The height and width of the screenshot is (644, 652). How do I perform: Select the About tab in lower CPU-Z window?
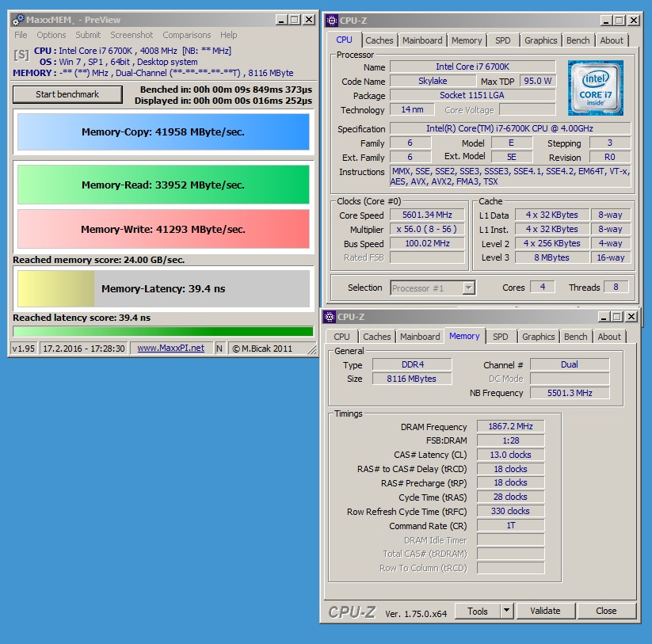(x=609, y=337)
